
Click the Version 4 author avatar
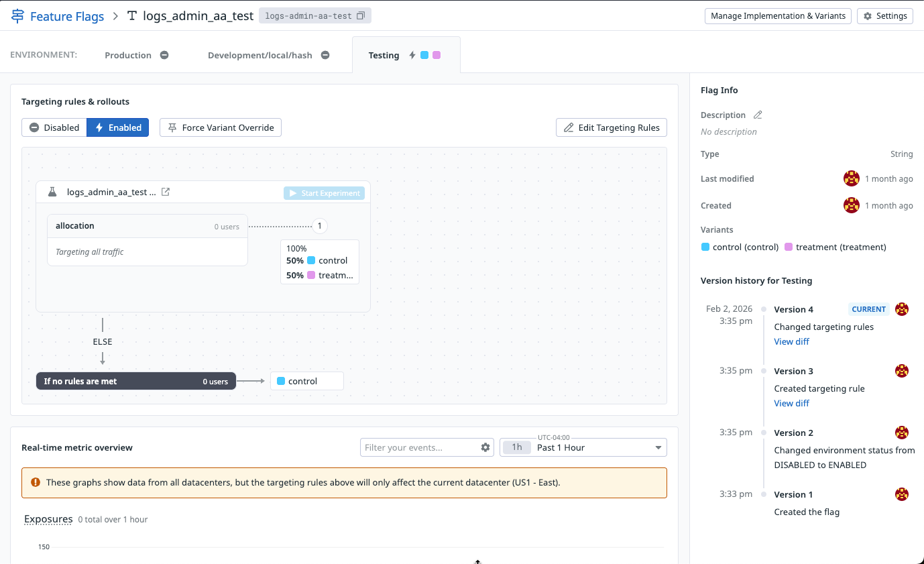[902, 309]
